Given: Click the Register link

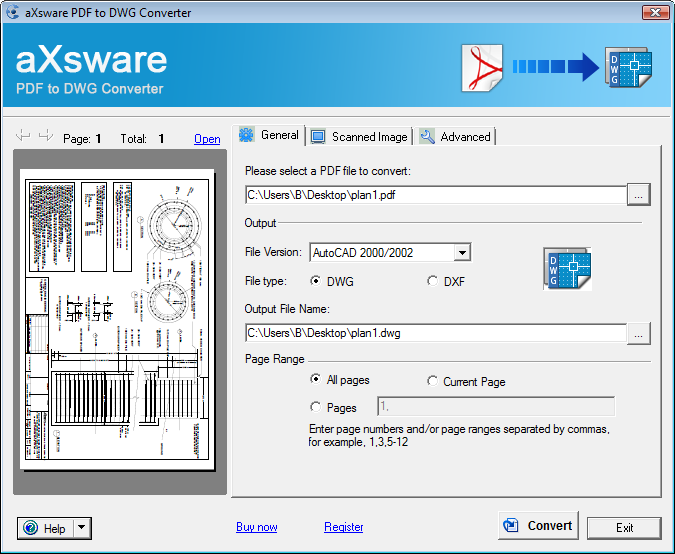Looking at the screenshot, I should pyautogui.click(x=344, y=527).
